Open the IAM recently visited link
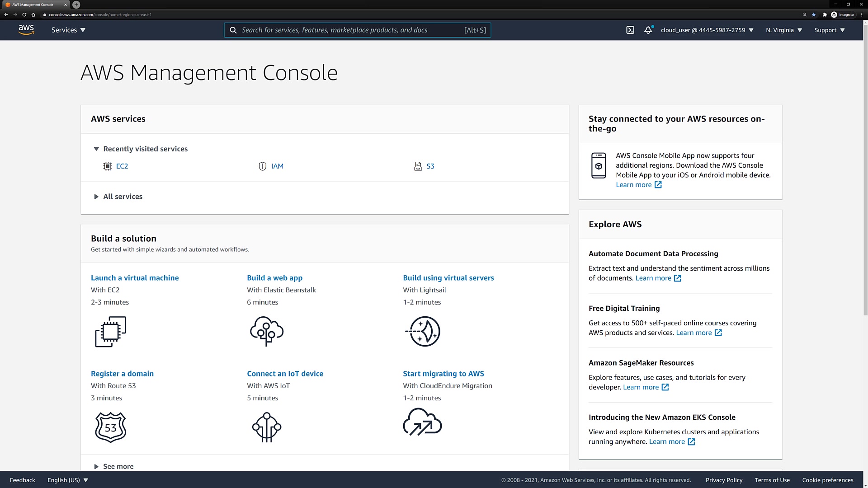868x488 pixels. click(277, 166)
